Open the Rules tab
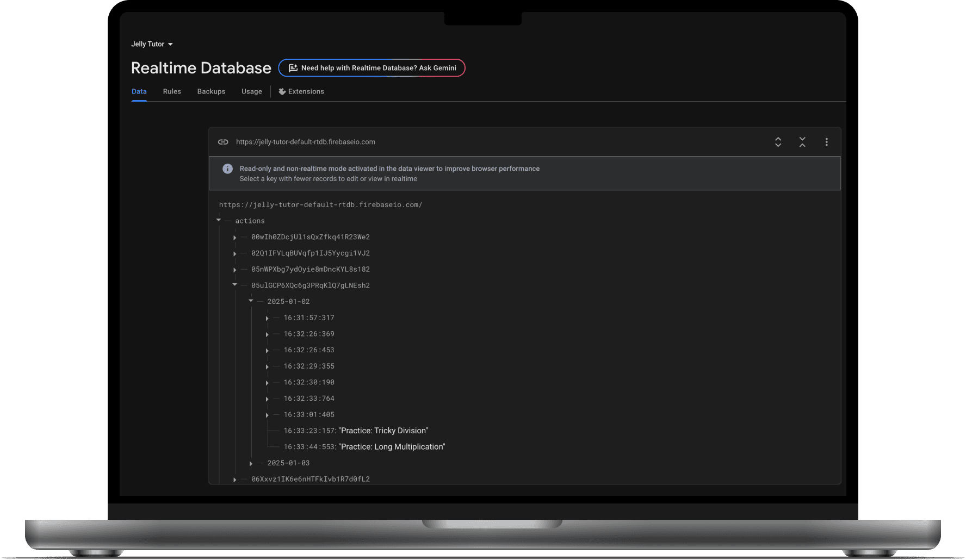This screenshot has height=560, width=966. click(172, 91)
